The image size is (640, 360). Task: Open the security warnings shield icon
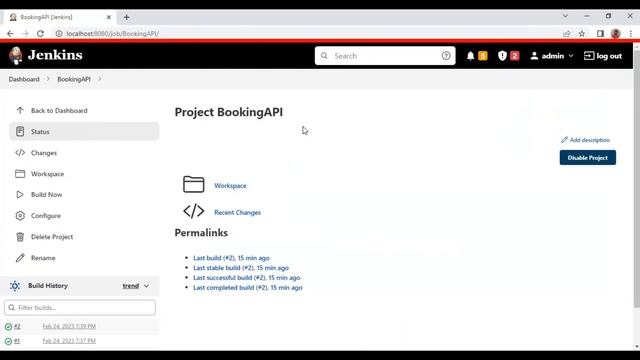[502, 56]
